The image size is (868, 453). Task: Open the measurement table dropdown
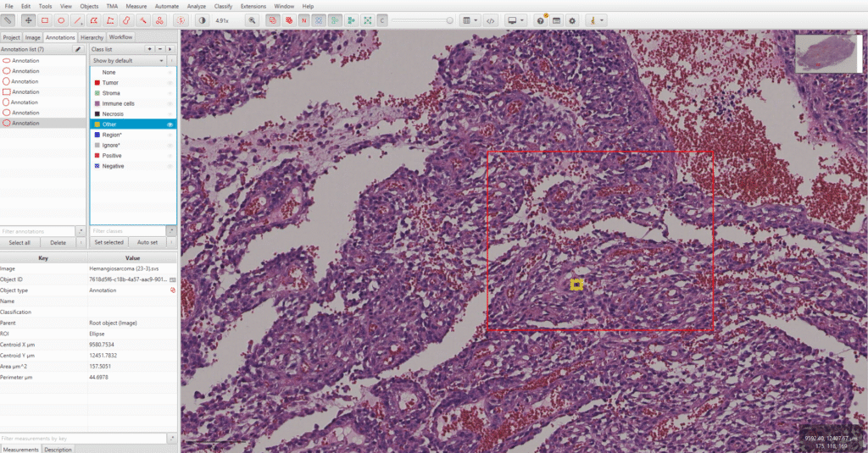(470, 19)
